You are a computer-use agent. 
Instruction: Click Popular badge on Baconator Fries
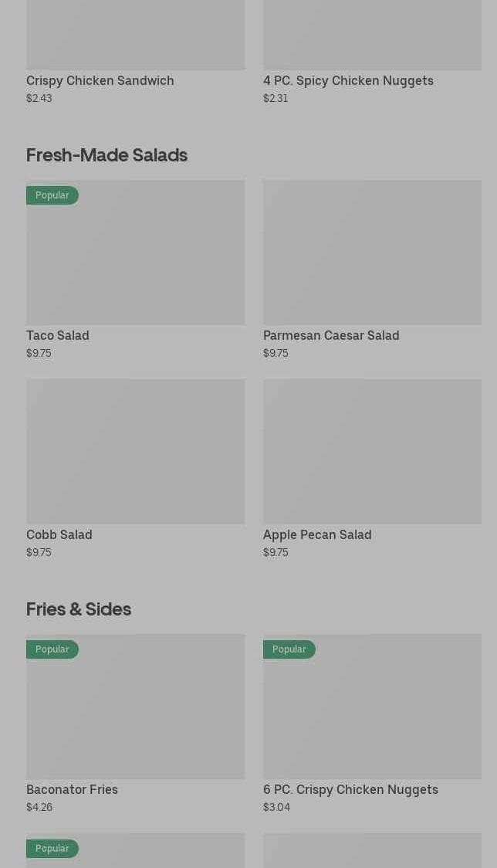(x=52, y=649)
